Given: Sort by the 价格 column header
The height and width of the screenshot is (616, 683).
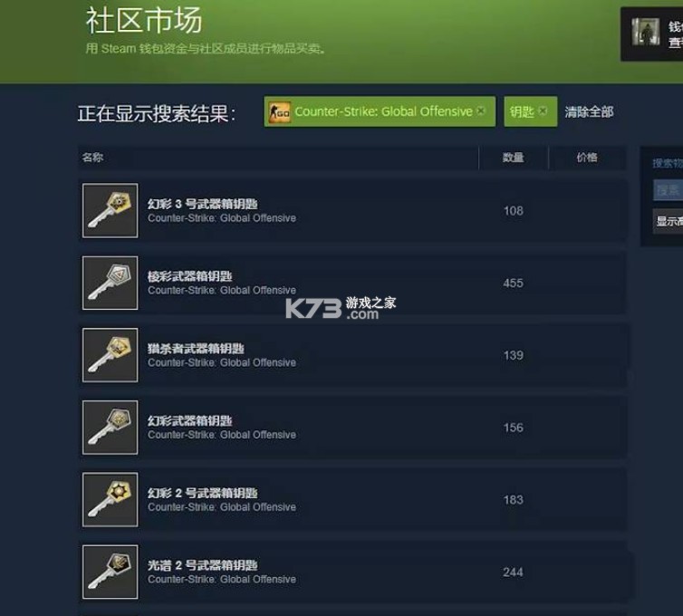Looking at the screenshot, I should coord(587,158).
